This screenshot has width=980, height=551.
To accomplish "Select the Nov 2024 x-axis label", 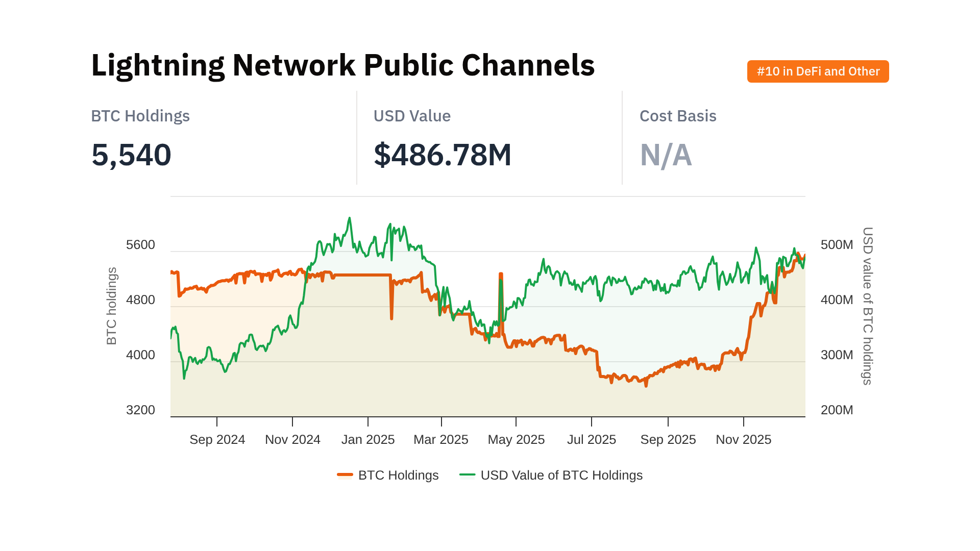I will click(292, 439).
